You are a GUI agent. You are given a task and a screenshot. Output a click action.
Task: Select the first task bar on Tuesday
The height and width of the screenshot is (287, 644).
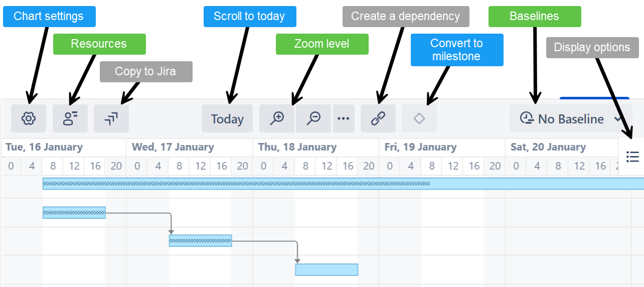tap(74, 213)
